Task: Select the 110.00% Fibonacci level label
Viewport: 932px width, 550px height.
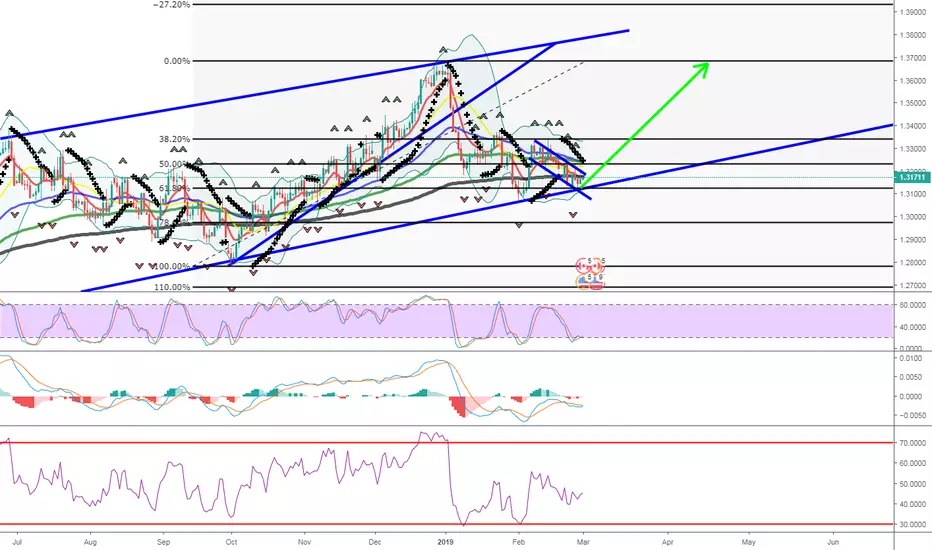Action: pos(172,287)
